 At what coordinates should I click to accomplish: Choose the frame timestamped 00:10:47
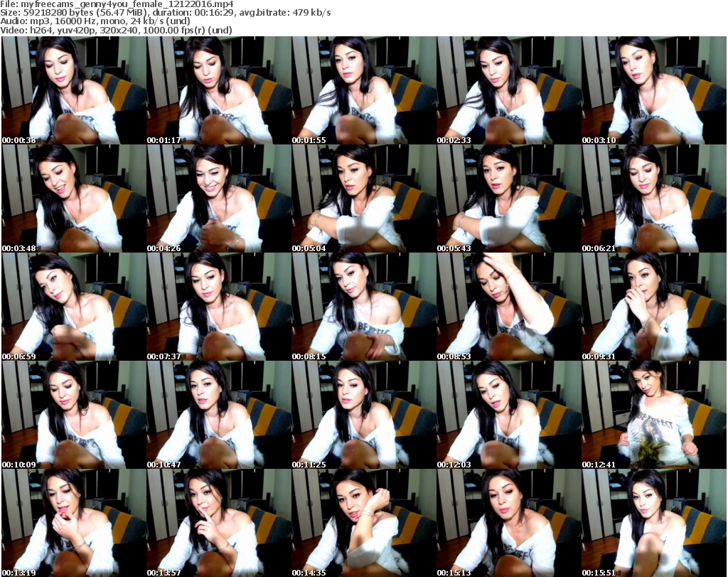click(x=219, y=415)
